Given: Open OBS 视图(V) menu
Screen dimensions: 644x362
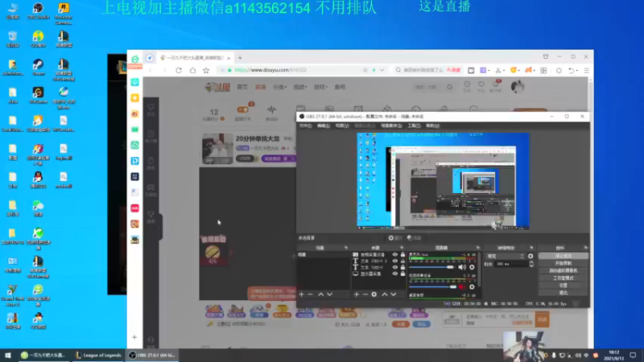Looking at the screenshot, I should [342, 125].
